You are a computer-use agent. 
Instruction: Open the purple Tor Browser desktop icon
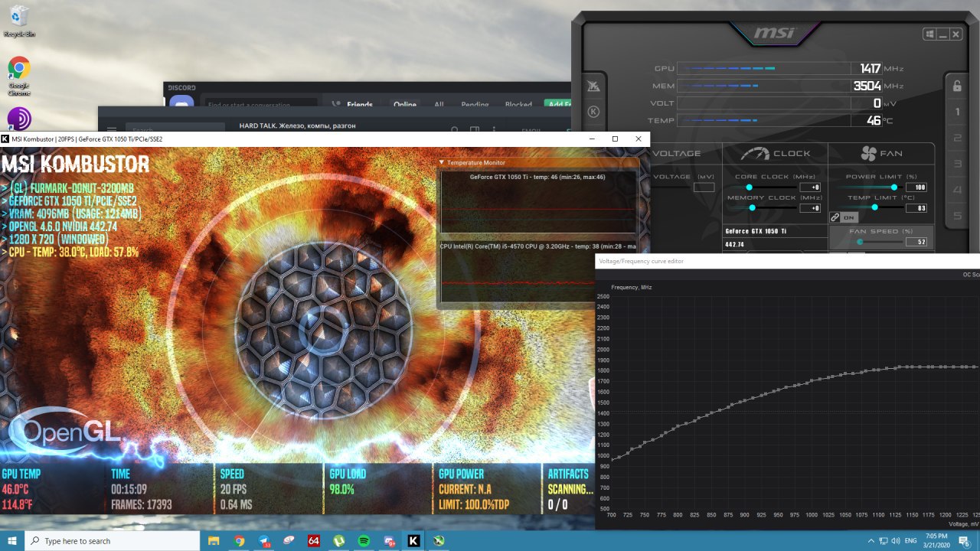[19, 119]
